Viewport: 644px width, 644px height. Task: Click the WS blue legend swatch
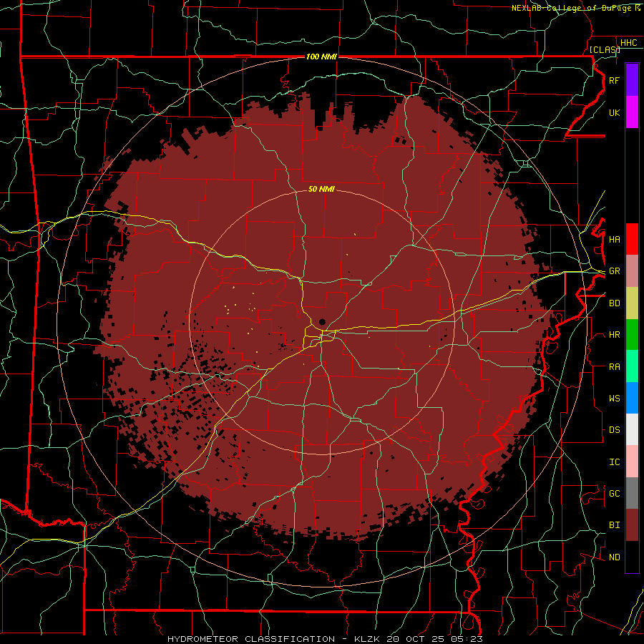click(x=632, y=398)
